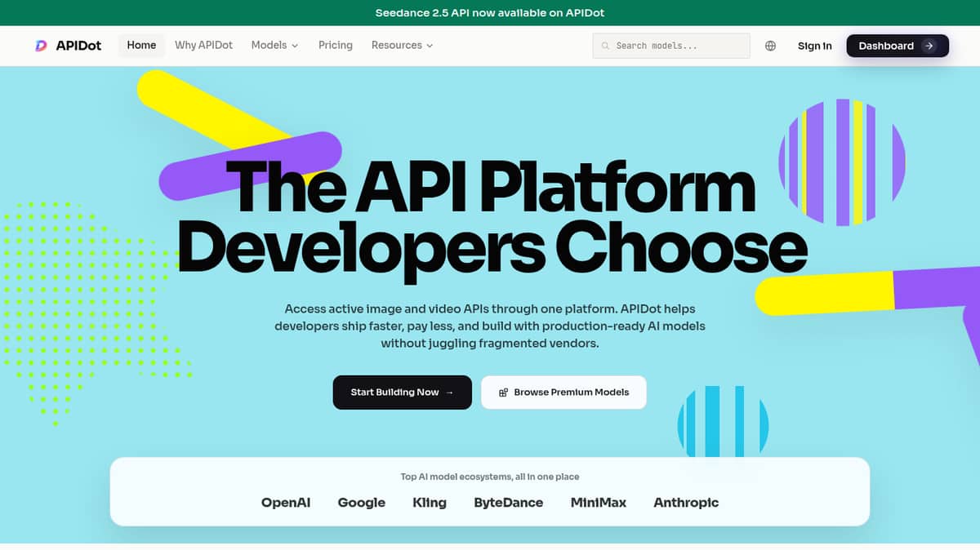Select the ByteDance ecosystem label
This screenshot has height=550, width=980.
[x=509, y=503]
